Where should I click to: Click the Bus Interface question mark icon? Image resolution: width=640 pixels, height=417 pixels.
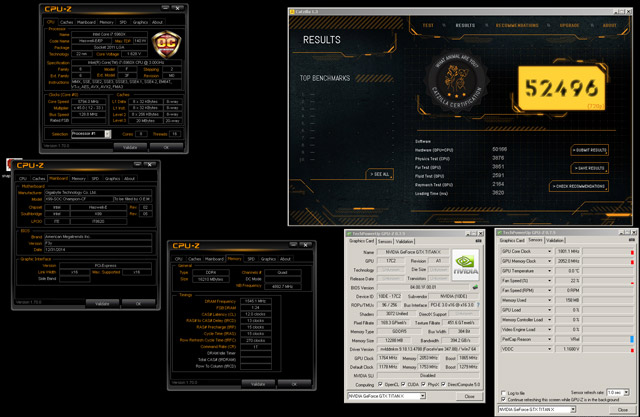[x=478, y=305]
